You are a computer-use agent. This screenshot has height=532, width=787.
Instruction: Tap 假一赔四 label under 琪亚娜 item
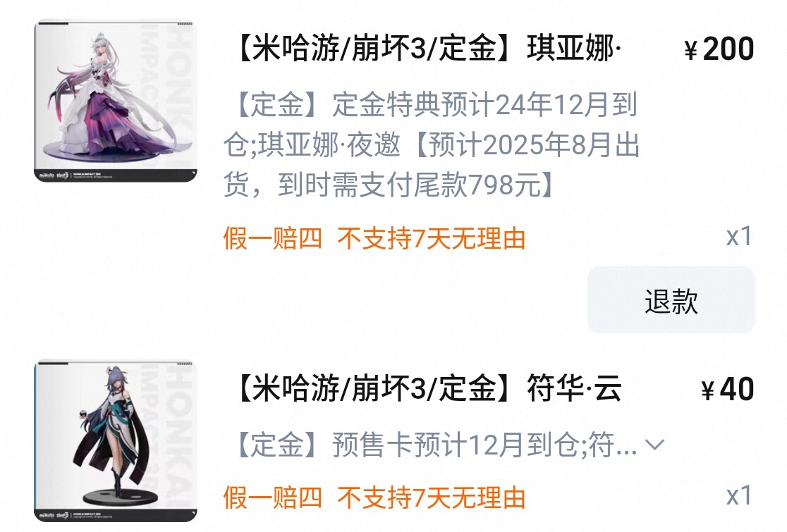click(x=272, y=238)
